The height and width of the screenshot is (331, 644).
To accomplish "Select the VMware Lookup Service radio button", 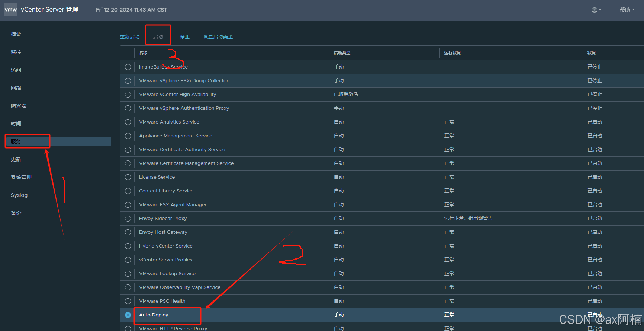I will click(x=128, y=274).
